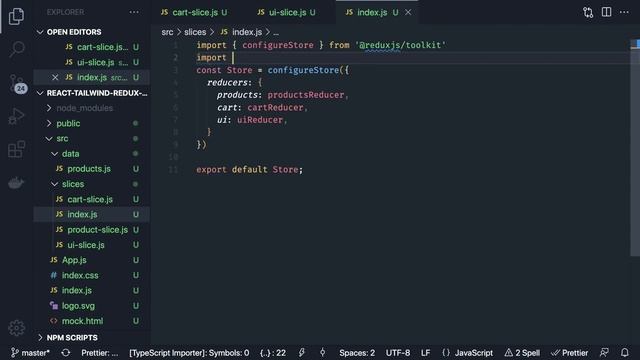The height and width of the screenshot is (360, 640).
Task: Click the breadcrumb ellipsis symbol
Action: point(276,33)
